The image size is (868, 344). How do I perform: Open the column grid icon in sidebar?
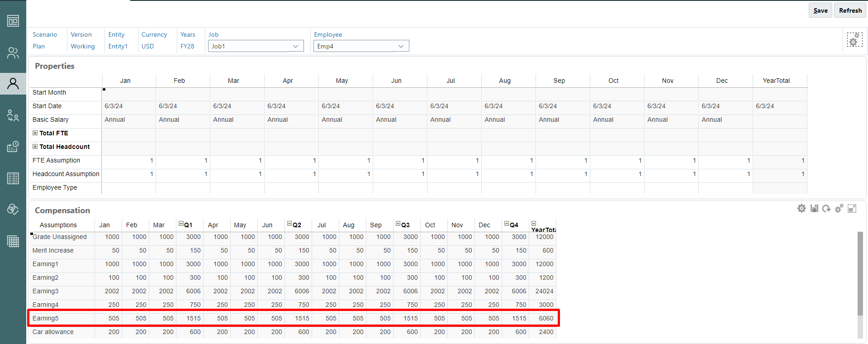[x=13, y=178]
